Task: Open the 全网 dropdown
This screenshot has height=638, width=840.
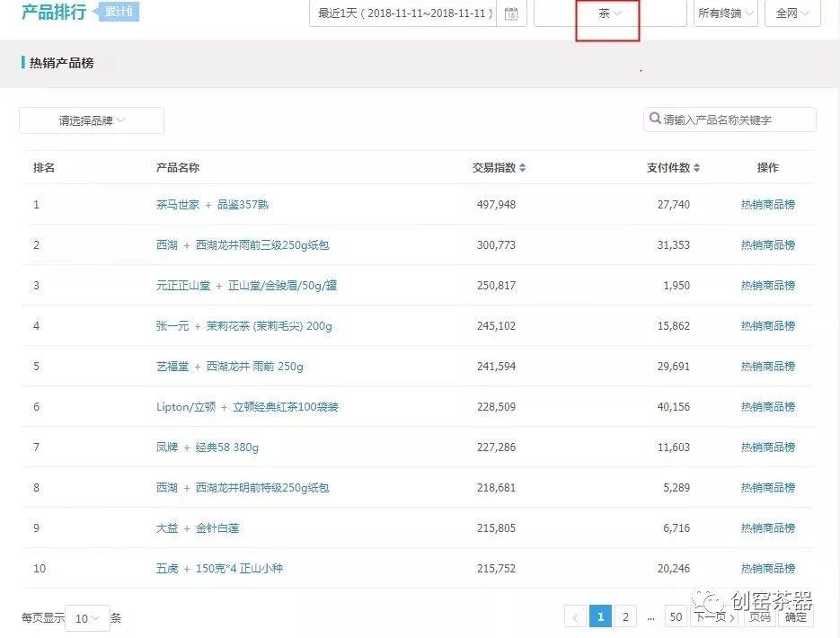Action: pos(792,13)
